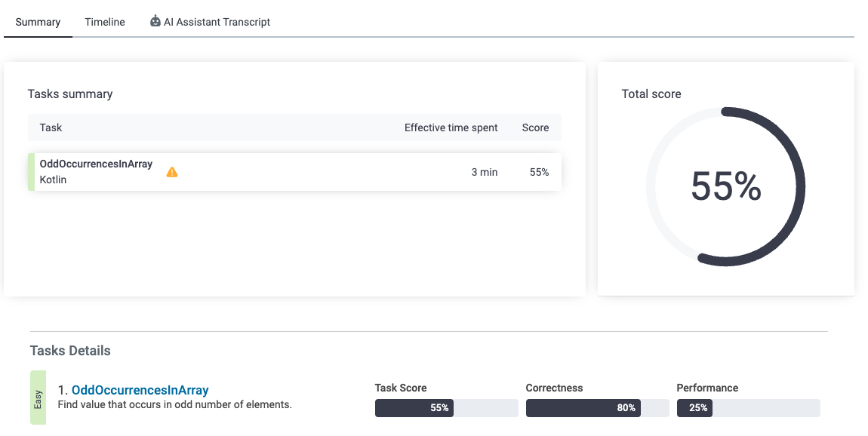This screenshot has width=868, height=436.
Task: Click the task description about odd elements
Action: click(174, 405)
